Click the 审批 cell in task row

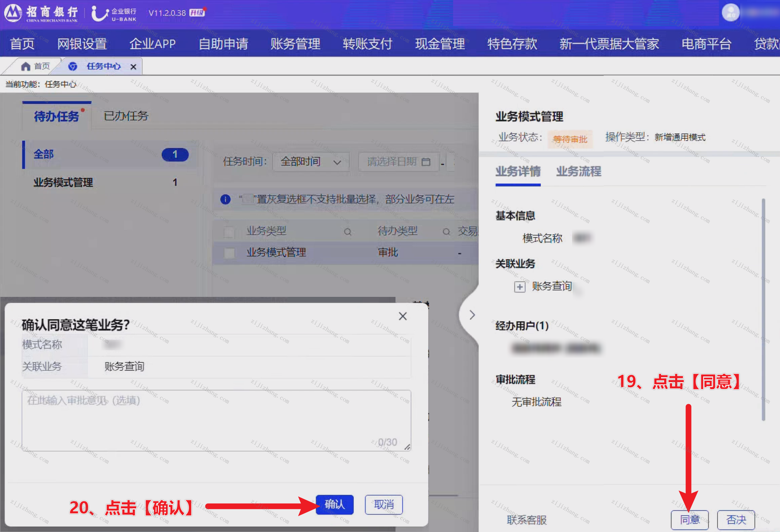388,252
